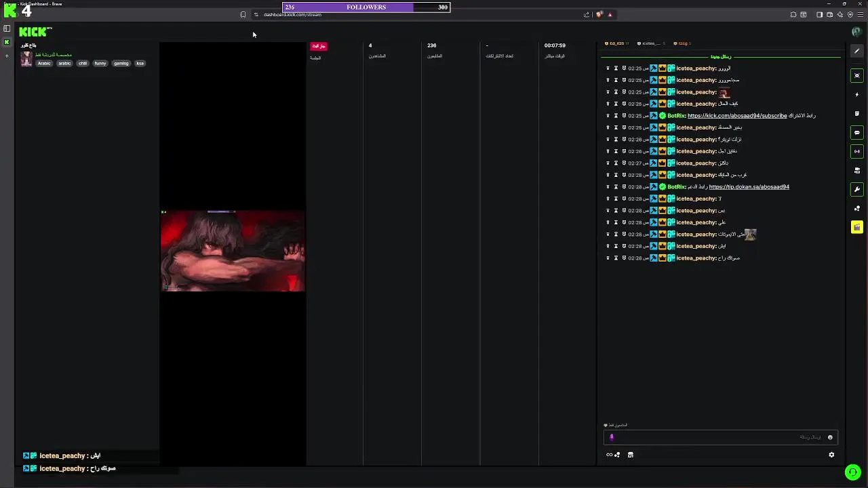The image size is (868, 488).
Task: Click the emoji icon in chat input
Action: pos(830,437)
